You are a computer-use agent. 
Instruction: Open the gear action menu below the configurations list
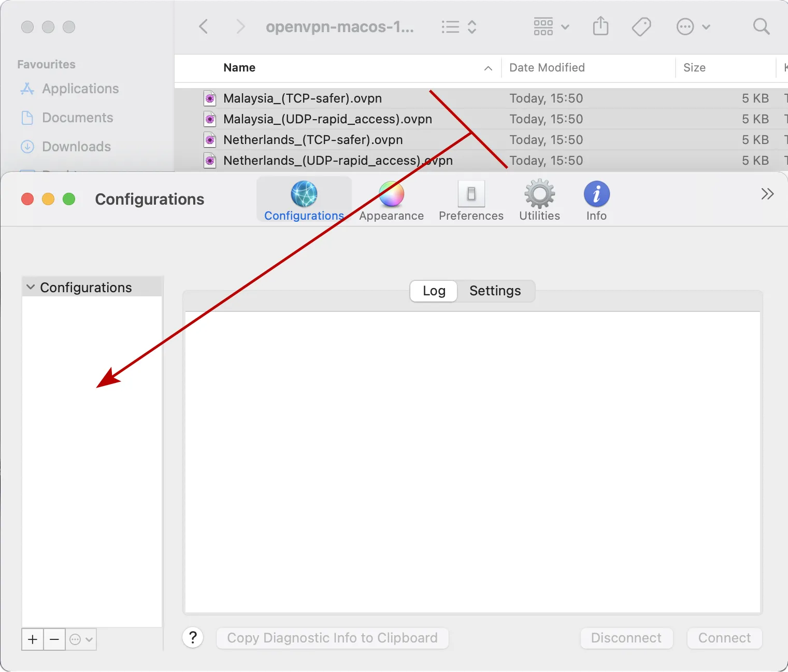point(80,639)
